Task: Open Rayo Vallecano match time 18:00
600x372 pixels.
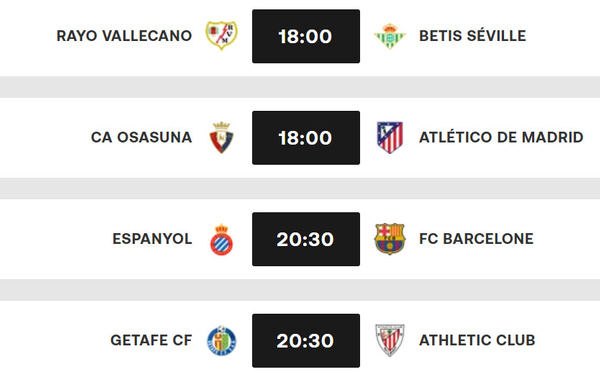Action: (x=306, y=36)
